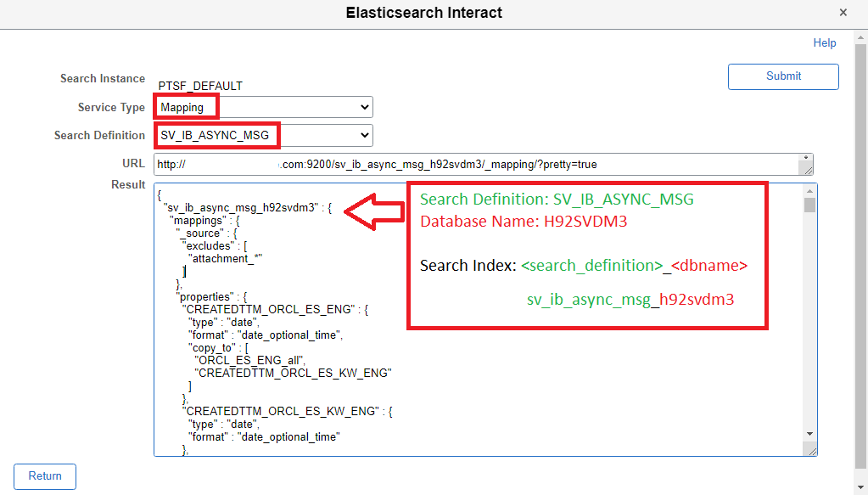Click the Result scrollbar up arrow
868x495 pixels.
(x=809, y=190)
